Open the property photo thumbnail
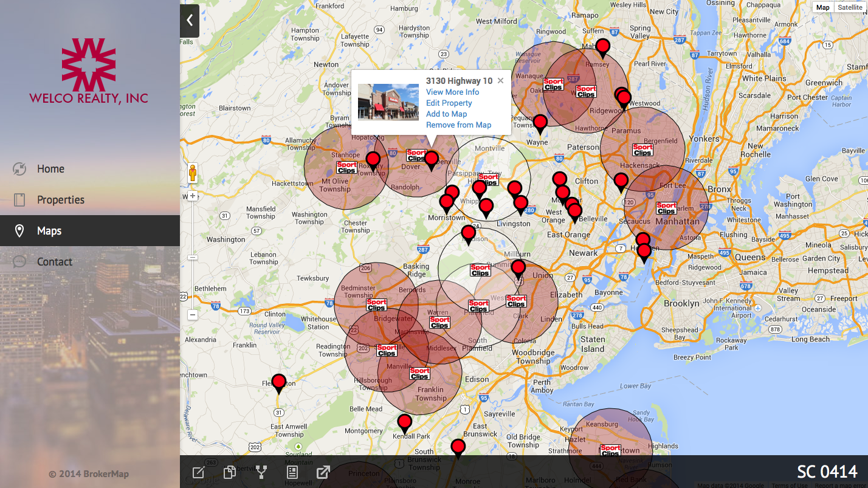This screenshot has height=488, width=868. coord(388,102)
